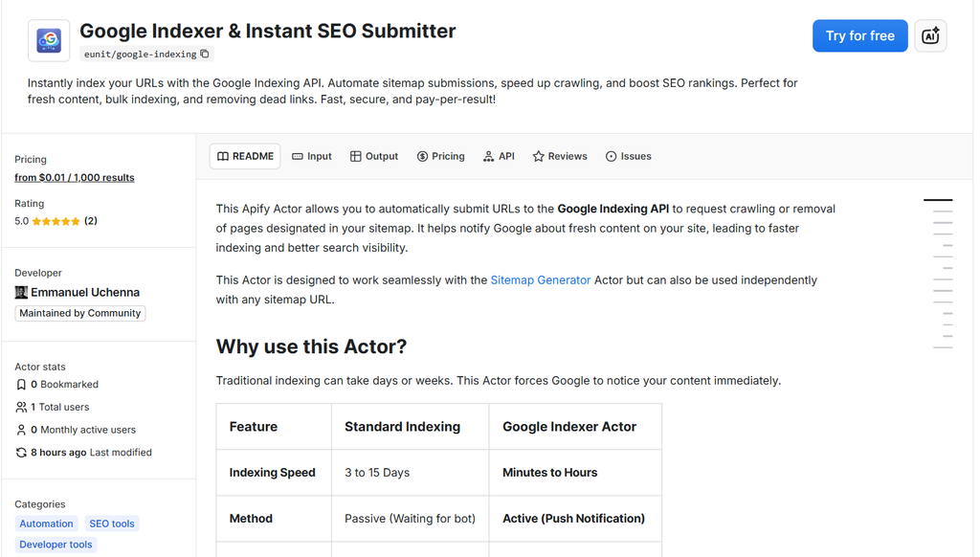Viewport: 980px width, 557px height.
Task: Switch to the README tab
Action: pyautogui.click(x=245, y=156)
